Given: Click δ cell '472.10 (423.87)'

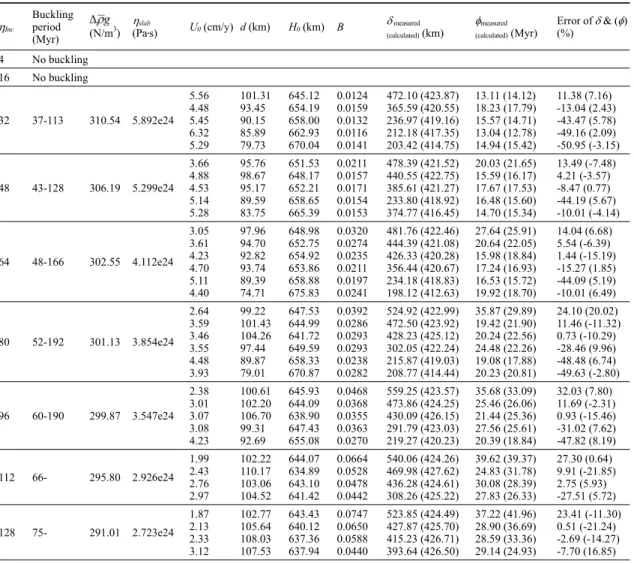Looking at the screenshot, I should pos(423,96).
